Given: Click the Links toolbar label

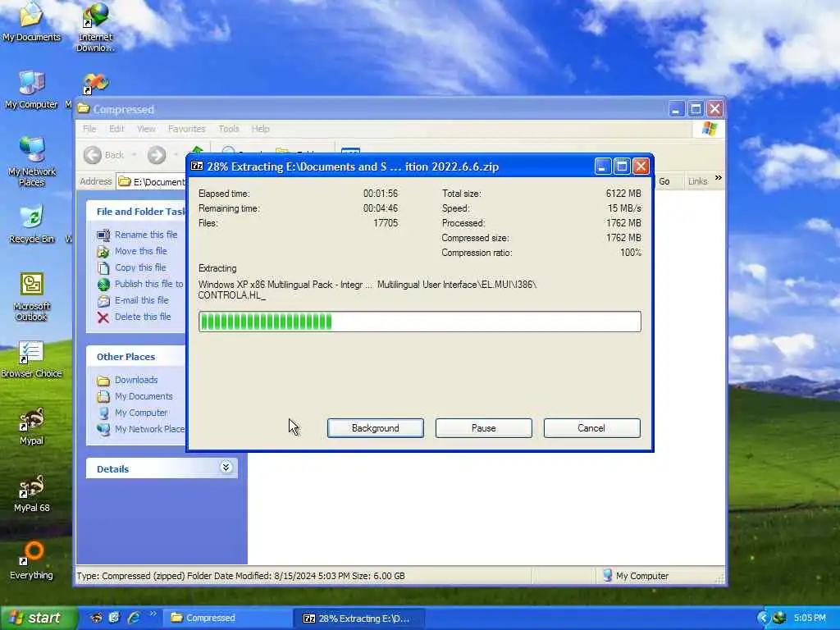Looking at the screenshot, I should pos(697,181).
